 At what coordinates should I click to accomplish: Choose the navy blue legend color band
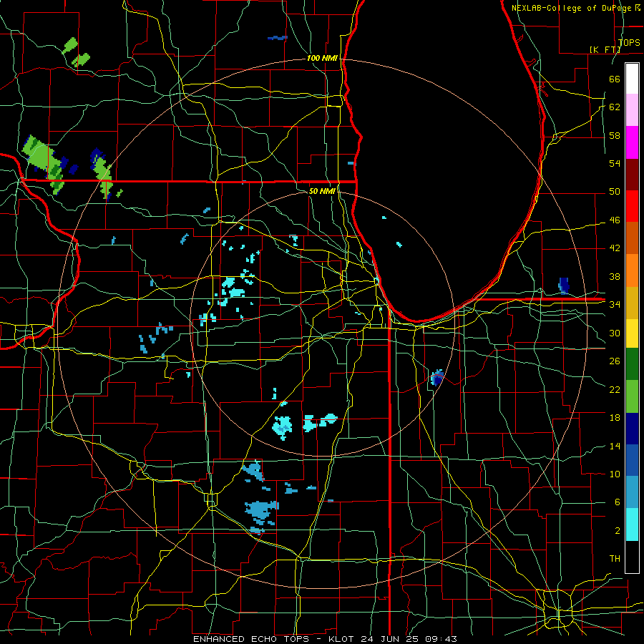(x=632, y=429)
